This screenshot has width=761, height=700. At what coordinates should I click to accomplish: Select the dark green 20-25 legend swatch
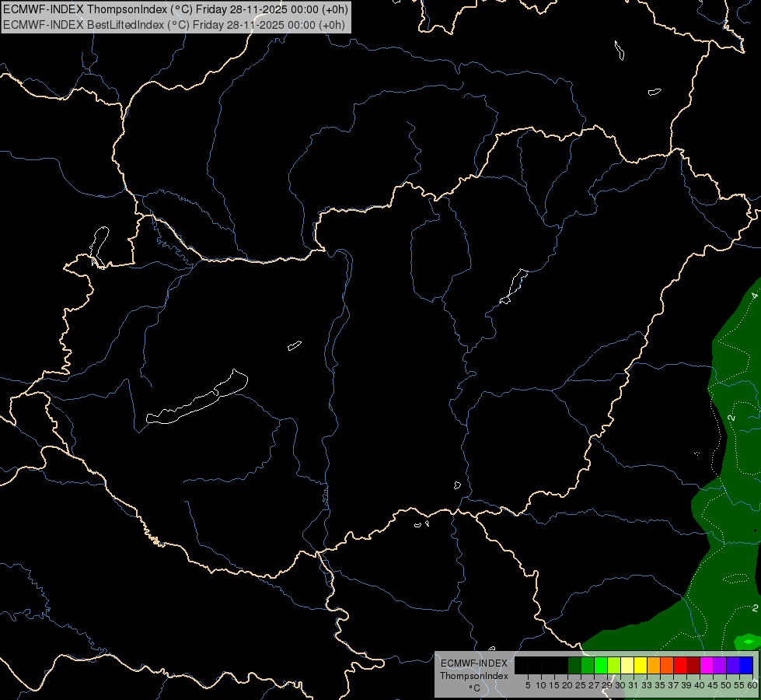tap(574, 666)
